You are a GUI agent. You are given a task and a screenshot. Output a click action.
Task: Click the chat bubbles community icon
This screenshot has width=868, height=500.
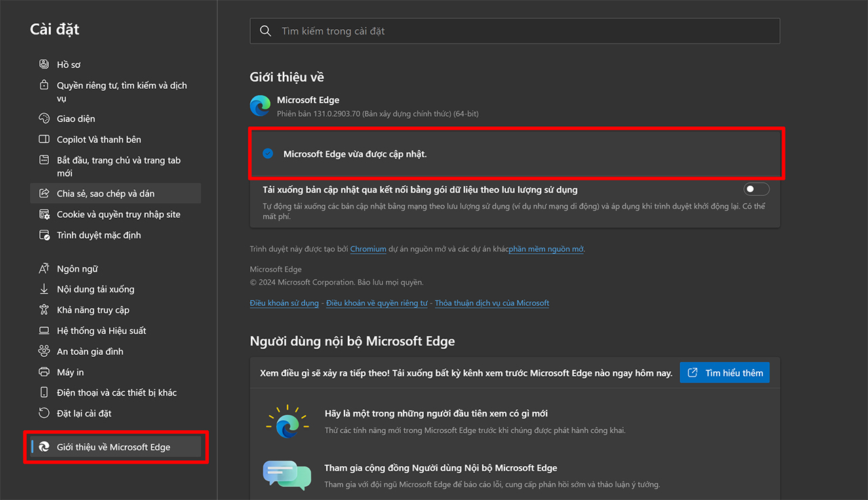click(x=287, y=475)
